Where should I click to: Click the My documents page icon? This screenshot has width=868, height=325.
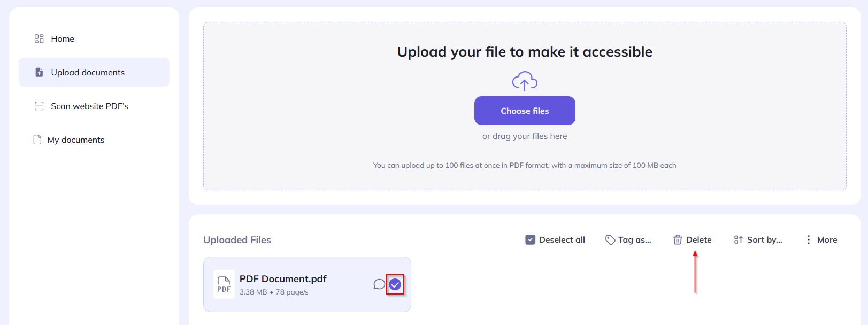coord(37,140)
